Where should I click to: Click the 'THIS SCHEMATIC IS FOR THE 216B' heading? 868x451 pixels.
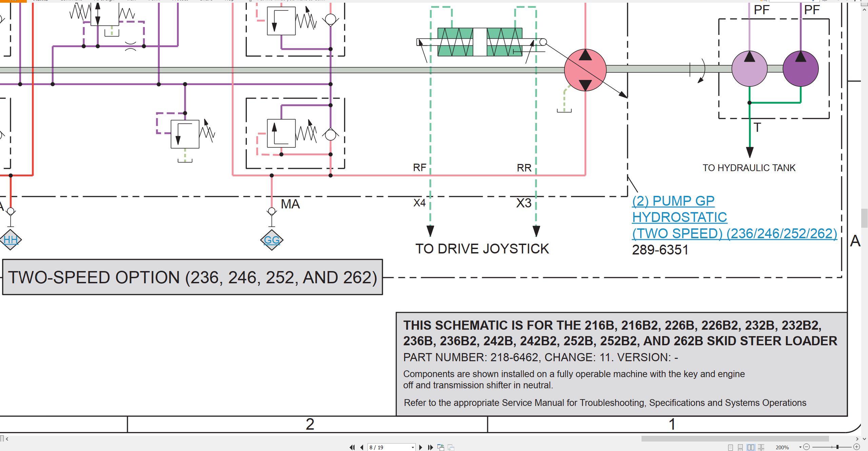[x=620, y=333]
